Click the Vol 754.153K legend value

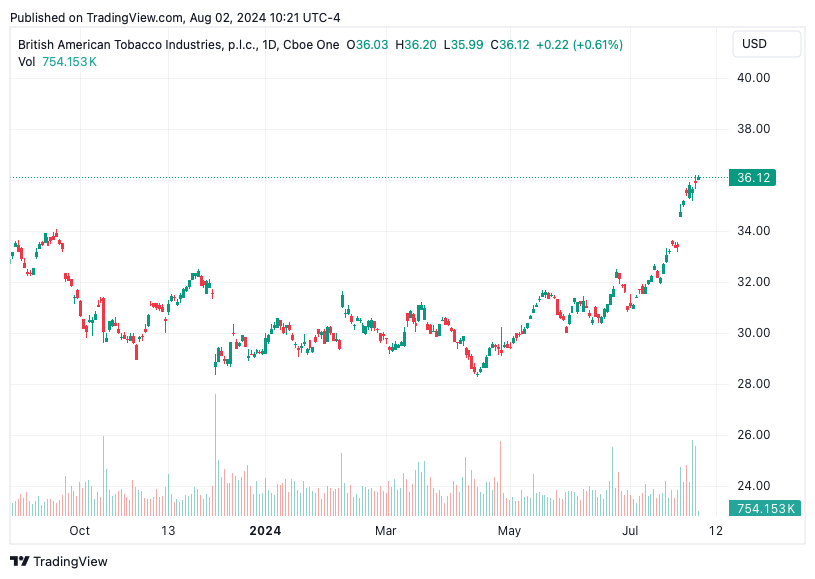pyautogui.click(x=69, y=62)
